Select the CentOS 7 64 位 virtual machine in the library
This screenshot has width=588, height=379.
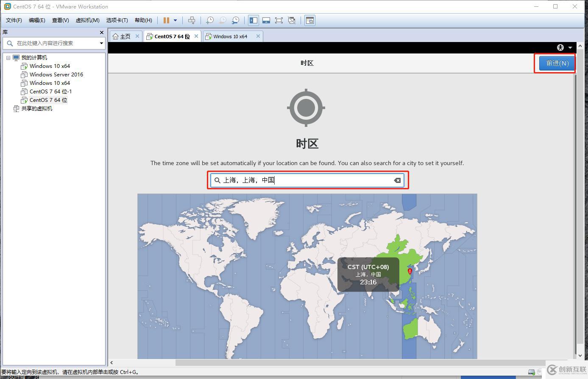[x=48, y=100]
